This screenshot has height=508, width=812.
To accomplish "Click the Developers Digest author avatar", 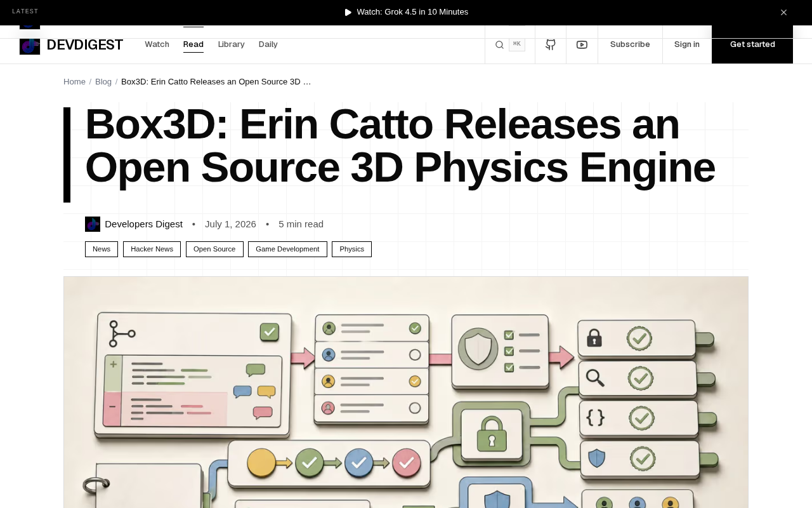I will [93, 224].
